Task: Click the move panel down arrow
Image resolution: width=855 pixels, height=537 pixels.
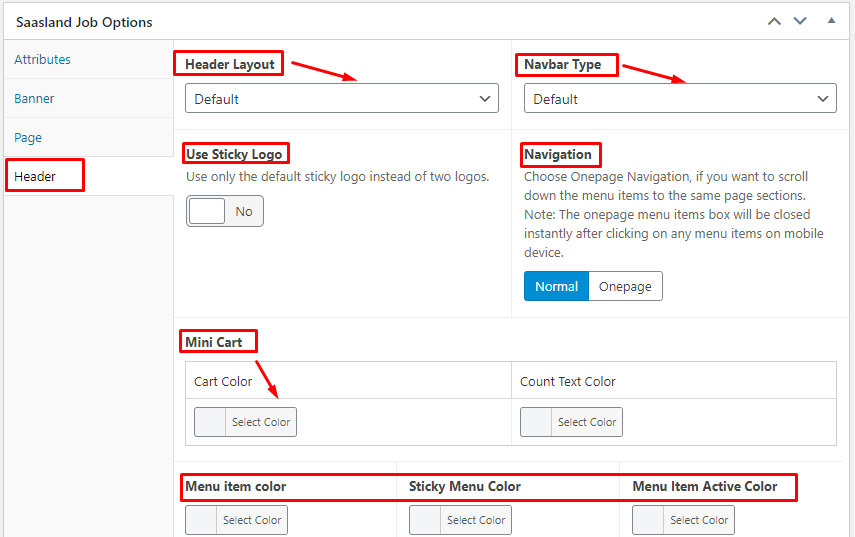Action: (800, 21)
